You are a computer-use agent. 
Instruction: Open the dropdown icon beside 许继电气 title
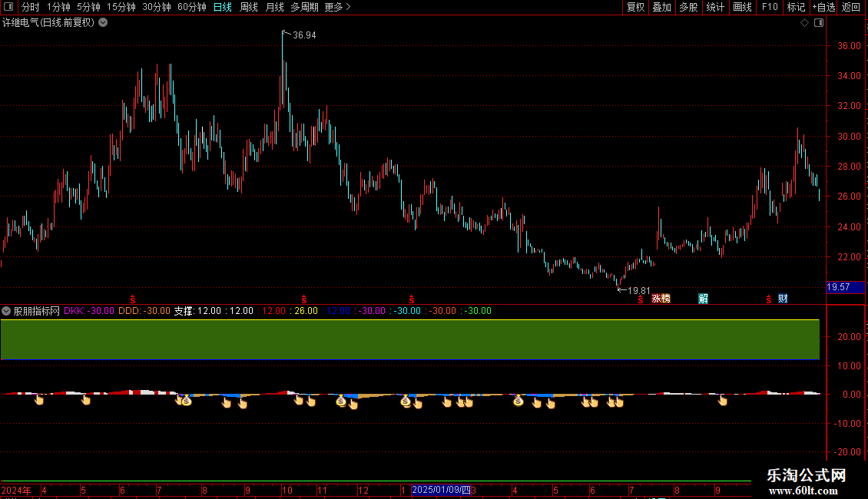(x=103, y=23)
